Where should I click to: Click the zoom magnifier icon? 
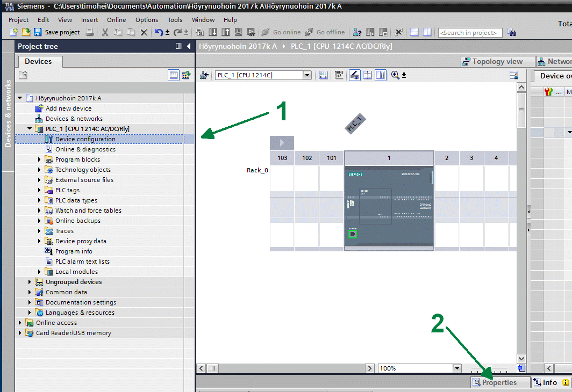(x=395, y=75)
